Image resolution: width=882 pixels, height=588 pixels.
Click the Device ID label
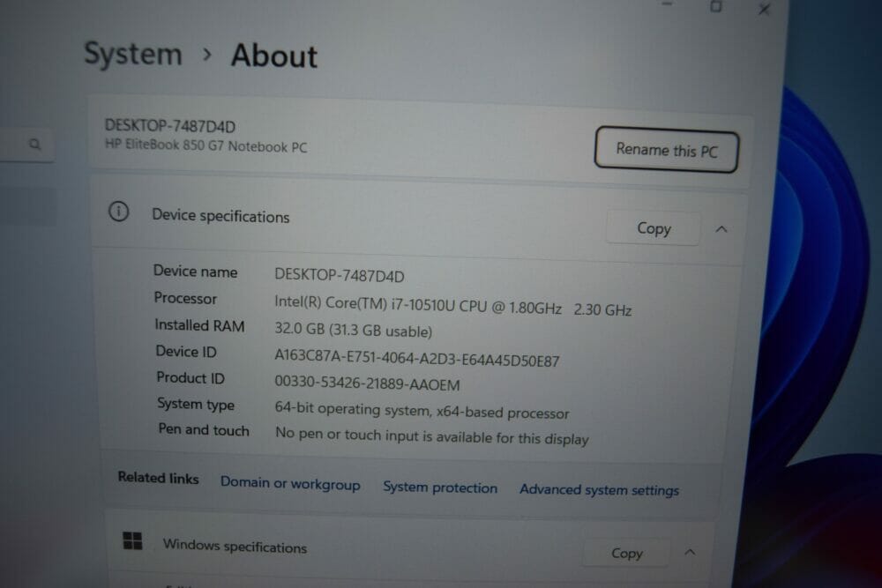[186, 352]
